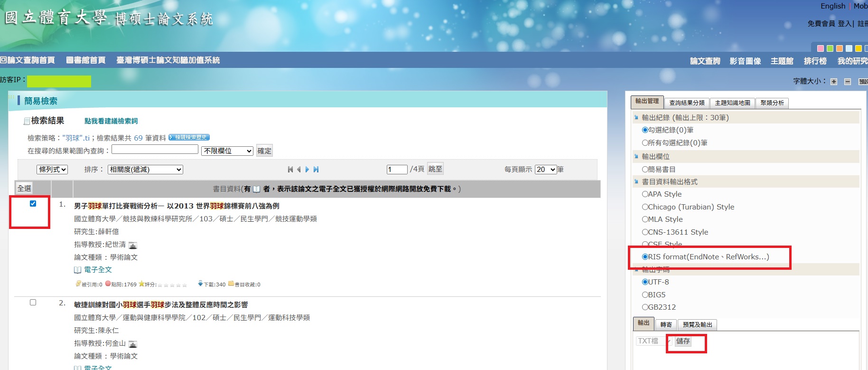This screenshot has width=868, height=370.
Task: Click the next page arrow
Action: point(307,170)
